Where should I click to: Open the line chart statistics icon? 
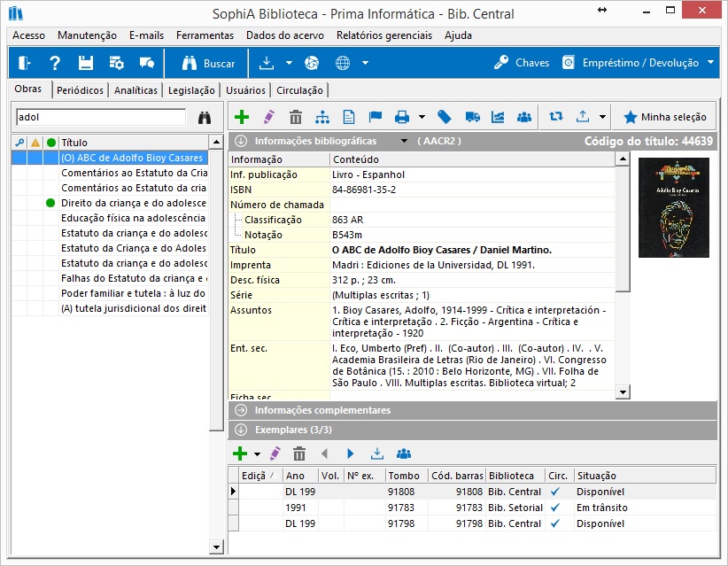(x=498, y=117)
